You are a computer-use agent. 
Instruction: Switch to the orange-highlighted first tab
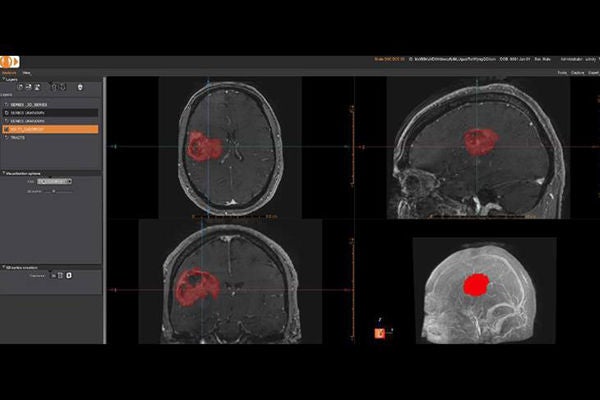tap(9, 73)
